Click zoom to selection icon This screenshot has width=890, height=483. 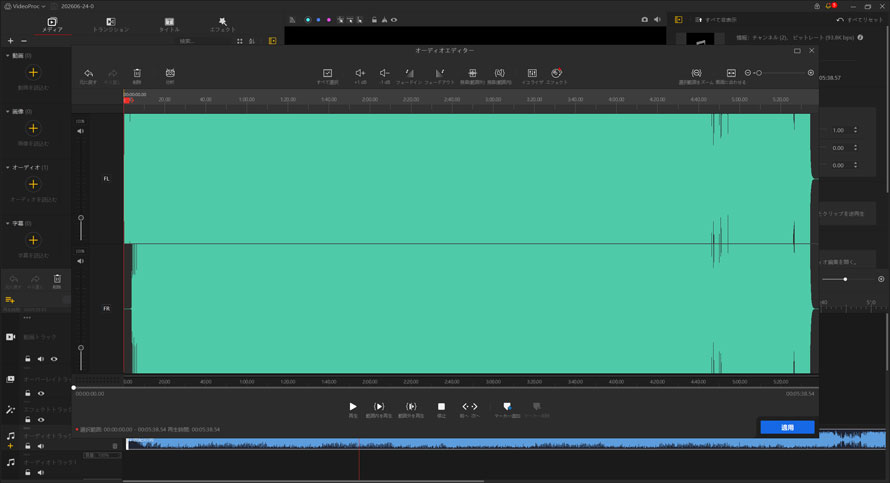pyautogui.click(x=696, y=73)
